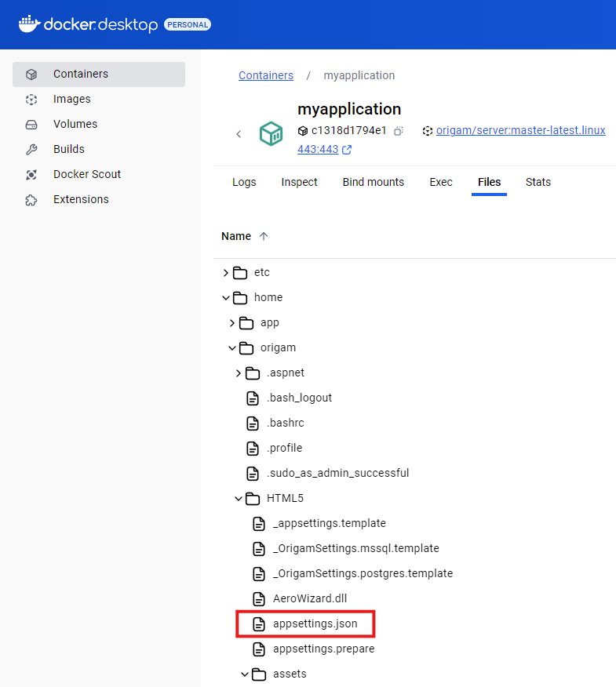Select the appsettings.json file name
The height and width of the screenshot is (687, 616).
315,624
